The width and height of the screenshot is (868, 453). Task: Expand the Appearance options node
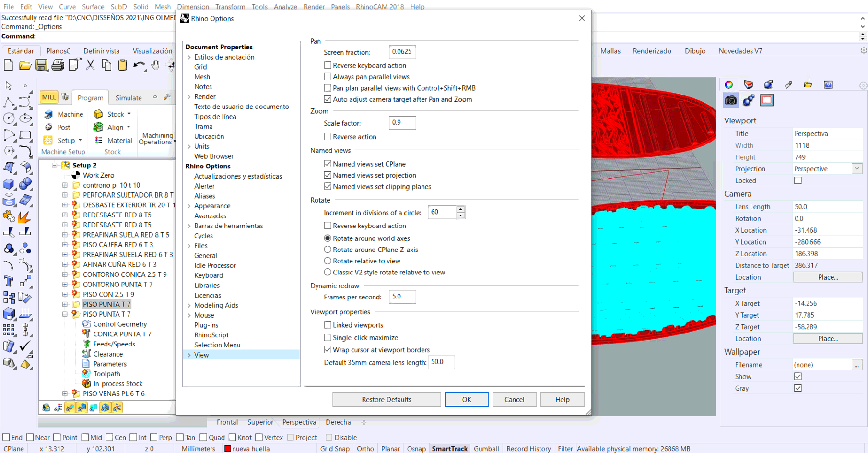click(x=189, y=206)
